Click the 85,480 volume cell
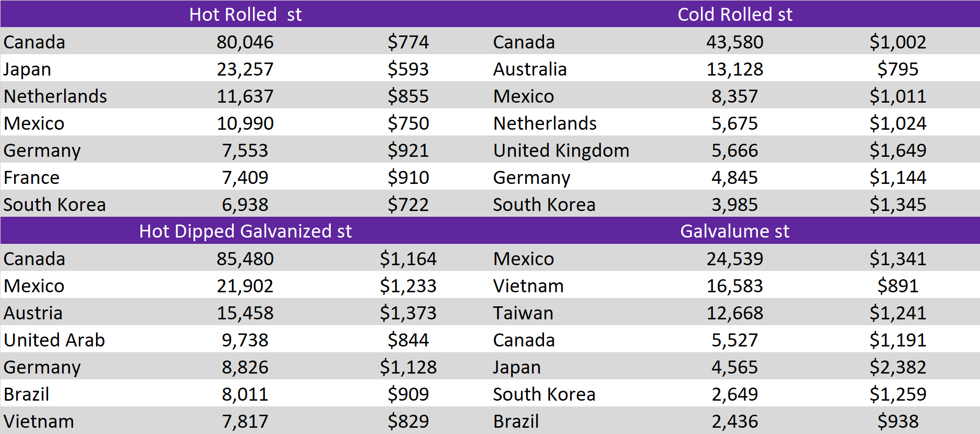Image resolution: width=980 pixels, height=434 pixels. pos(245,259)
